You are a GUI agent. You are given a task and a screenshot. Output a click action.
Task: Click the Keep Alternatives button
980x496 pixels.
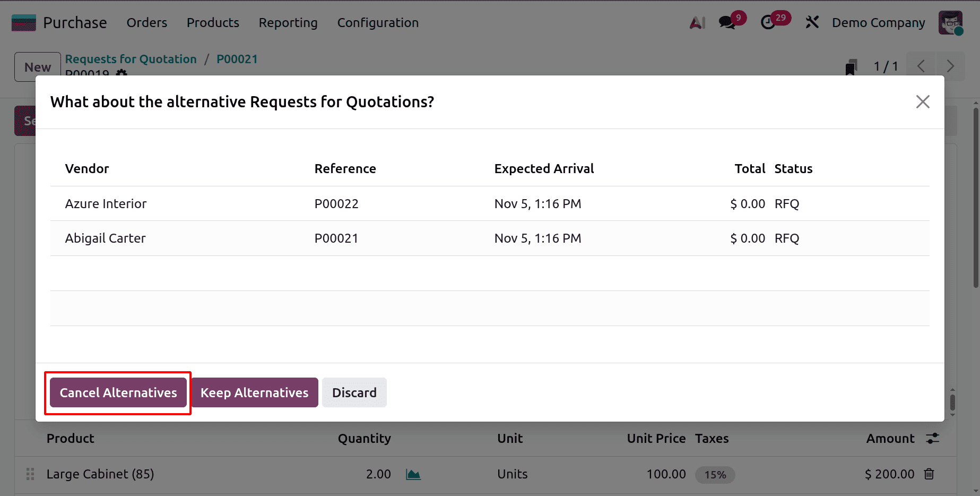coord(255,392)
